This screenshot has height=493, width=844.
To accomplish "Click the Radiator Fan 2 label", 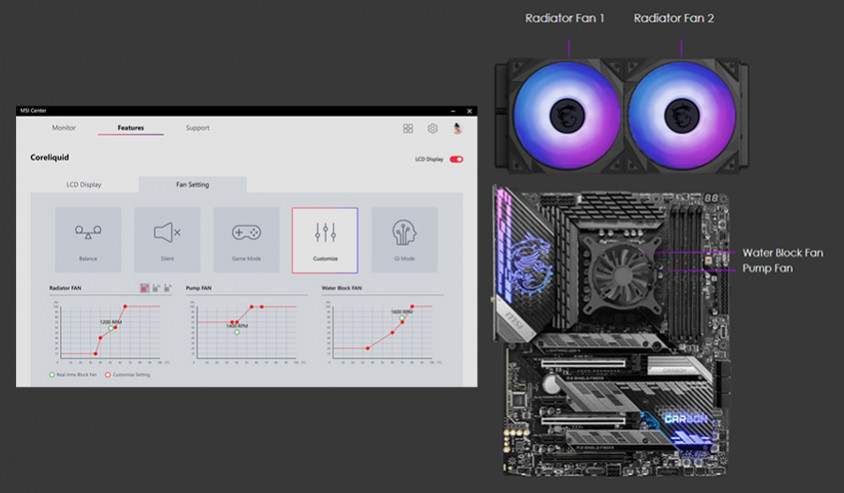I will (673, 18).
